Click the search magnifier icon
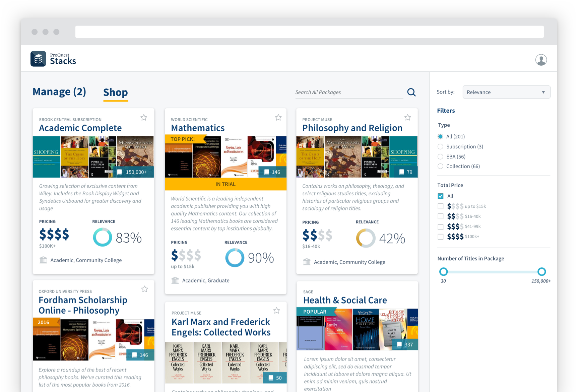 tap(411, 92)
